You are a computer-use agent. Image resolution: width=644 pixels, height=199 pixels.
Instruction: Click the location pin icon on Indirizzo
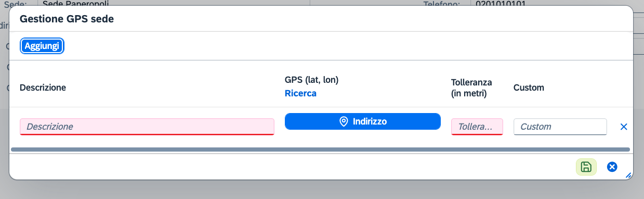(x=343, y=121)
